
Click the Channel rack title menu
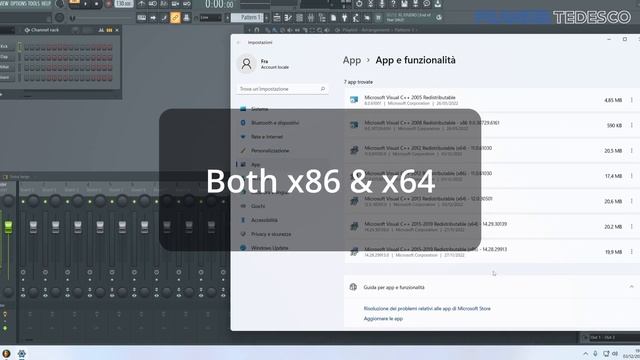pyautogui.click(x=42, y=30)
